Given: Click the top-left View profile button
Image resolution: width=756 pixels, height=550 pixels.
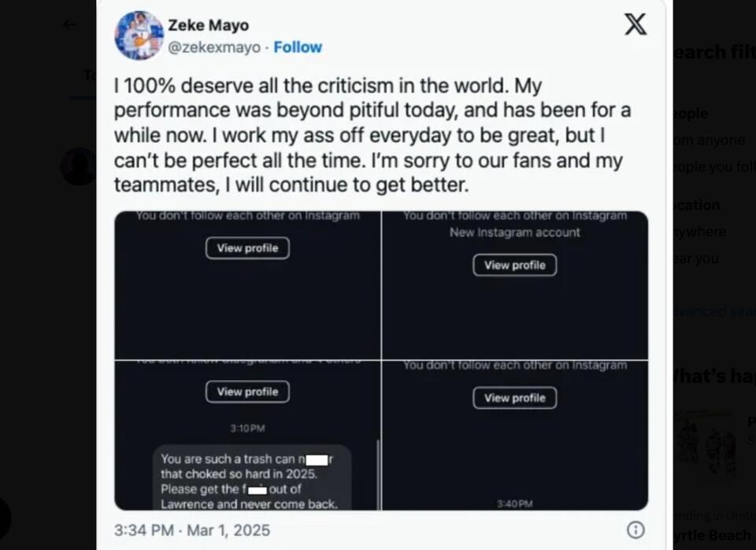Looking at the screenshot, I should tap(247, 247).
